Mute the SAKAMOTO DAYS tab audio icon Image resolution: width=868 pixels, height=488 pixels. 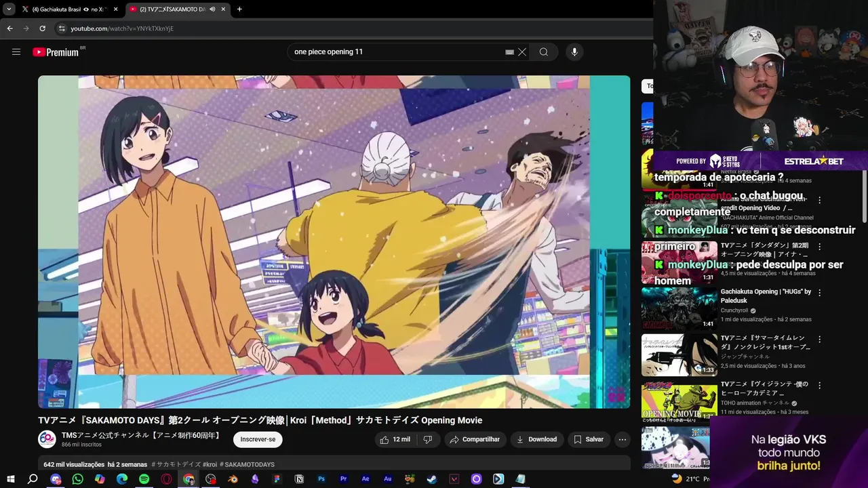point(213,9)
